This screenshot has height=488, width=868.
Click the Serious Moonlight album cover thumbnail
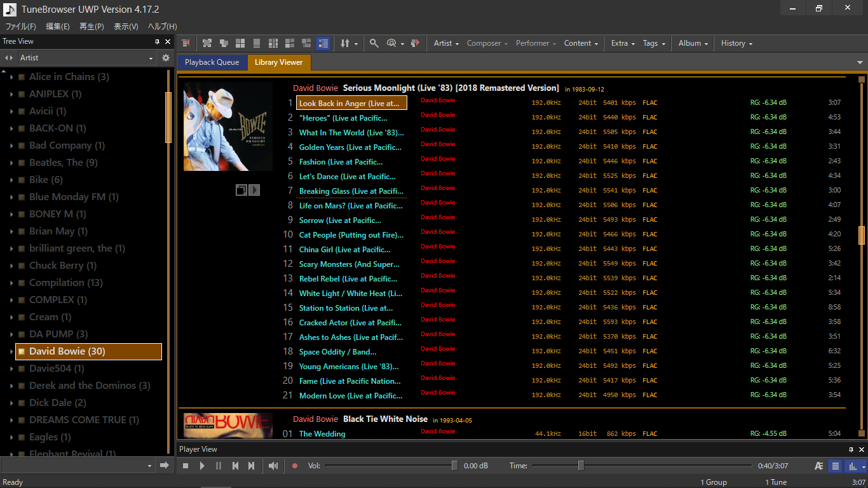click(x=228, y=126)
